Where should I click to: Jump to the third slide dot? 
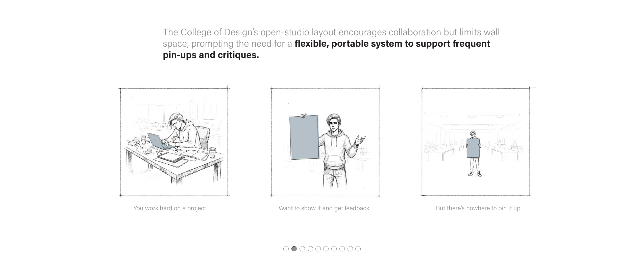click(x=302, y=249)
